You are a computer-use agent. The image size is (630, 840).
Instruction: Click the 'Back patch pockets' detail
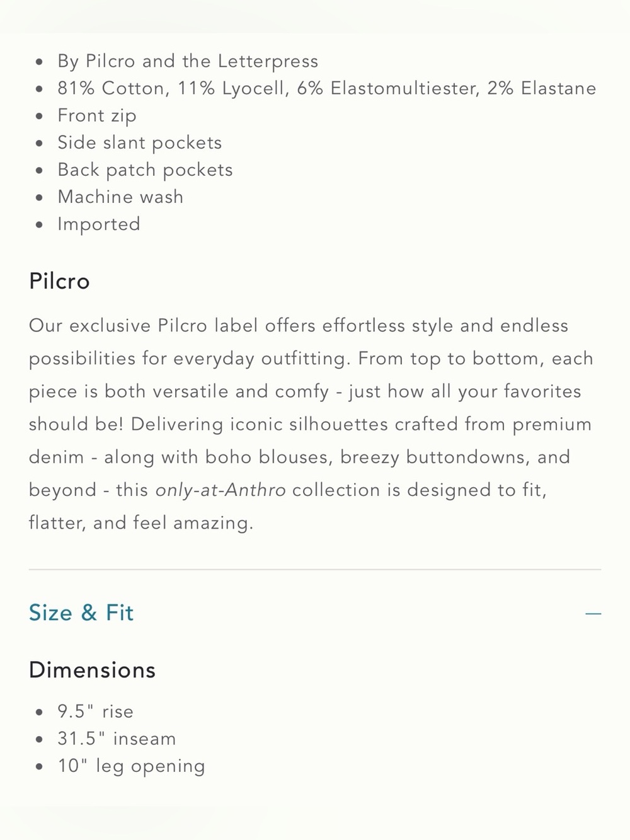point(145,170)
